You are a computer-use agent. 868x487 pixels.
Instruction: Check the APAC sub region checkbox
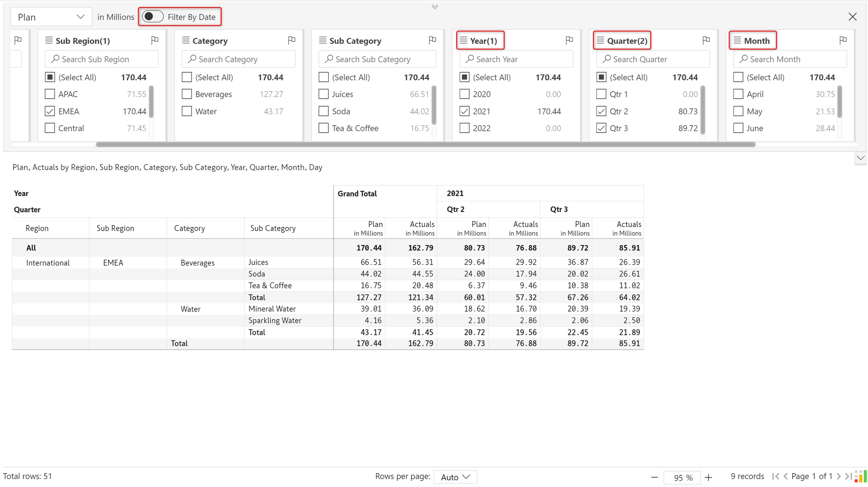pos(50,94)
